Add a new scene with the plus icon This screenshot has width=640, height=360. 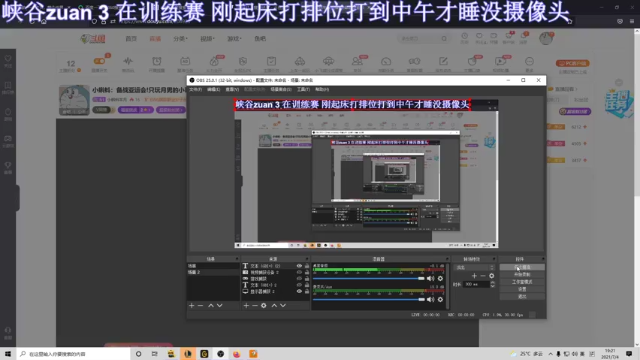coord(191,305)
